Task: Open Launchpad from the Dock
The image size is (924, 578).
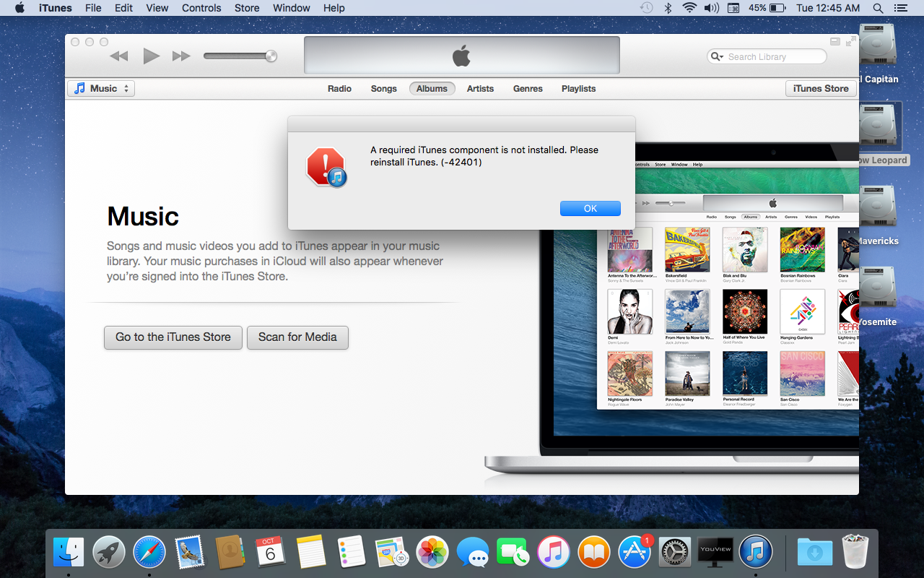Action: click(x=109, y=553)
